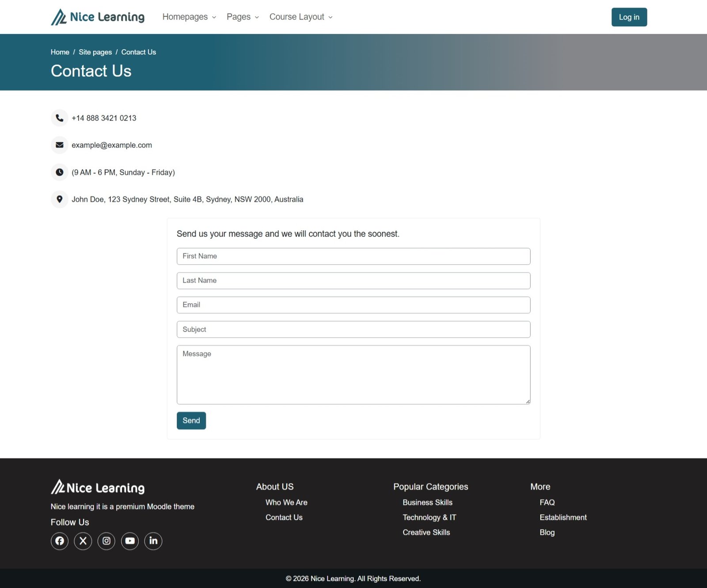Visit the YouTube footer icon
Image resolution: width=707 pixels, height=588 pixels.
click(130, 541)
